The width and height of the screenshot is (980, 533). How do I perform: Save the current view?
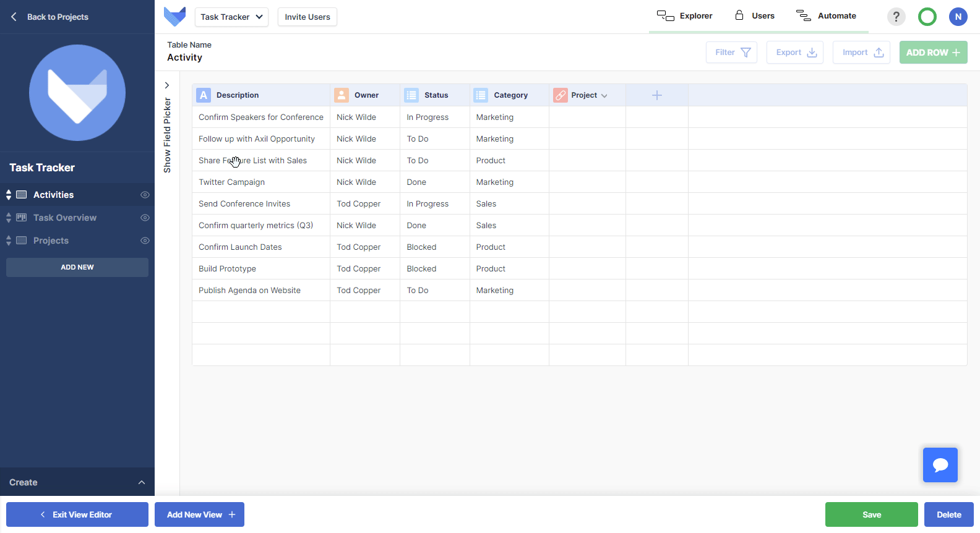pos(872,514)
